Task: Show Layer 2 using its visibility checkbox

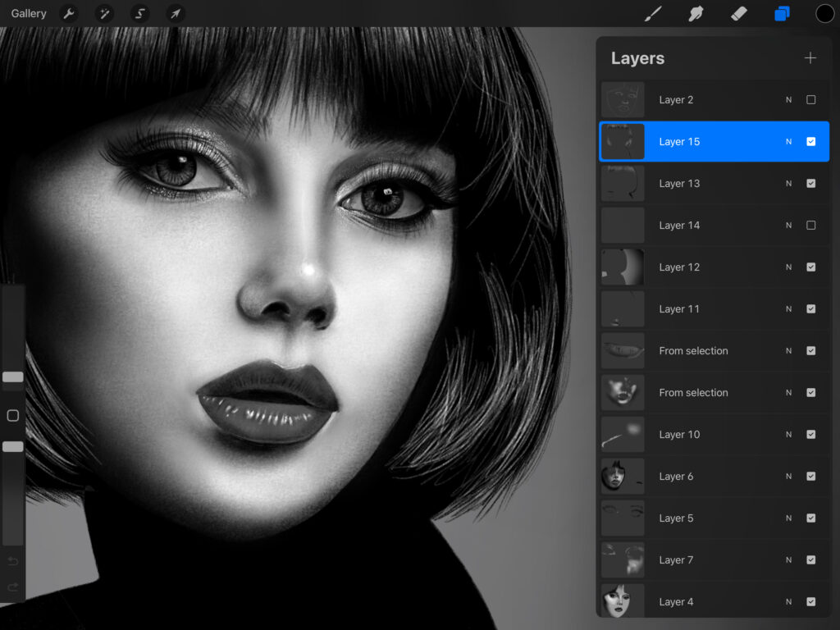Action: (x=810, y=100)
